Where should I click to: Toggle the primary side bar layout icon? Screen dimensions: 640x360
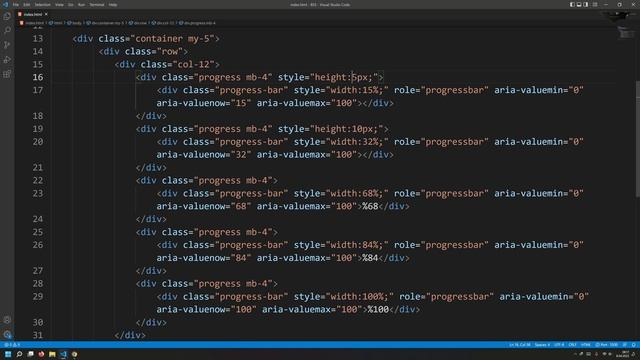pos(572,4)
